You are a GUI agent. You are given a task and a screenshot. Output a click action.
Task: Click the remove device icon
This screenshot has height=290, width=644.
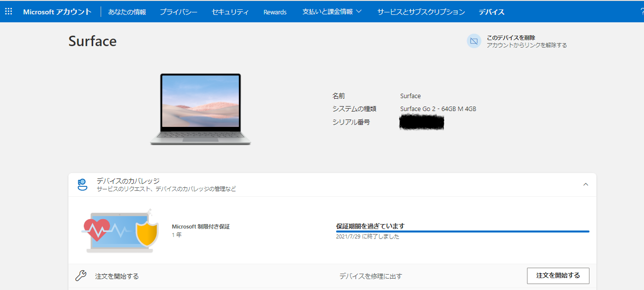474,41
